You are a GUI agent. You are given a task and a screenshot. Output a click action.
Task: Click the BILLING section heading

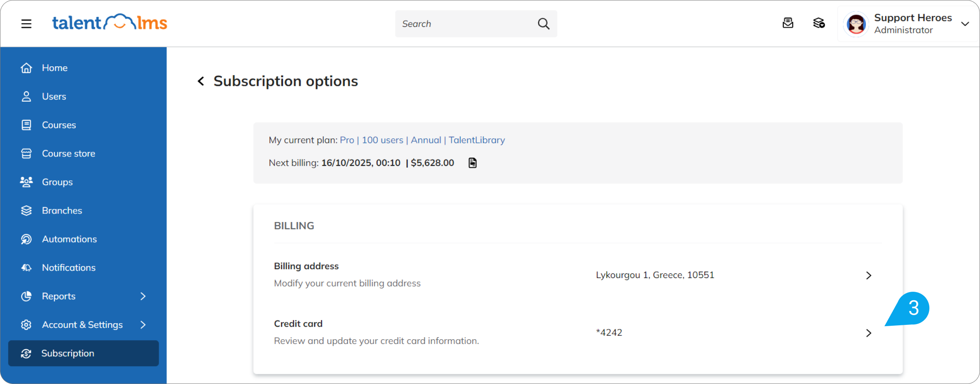[294, 226]
